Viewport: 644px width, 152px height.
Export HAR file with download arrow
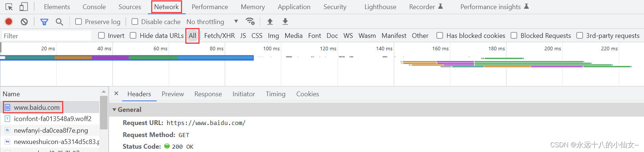click(x=285, y=22)
